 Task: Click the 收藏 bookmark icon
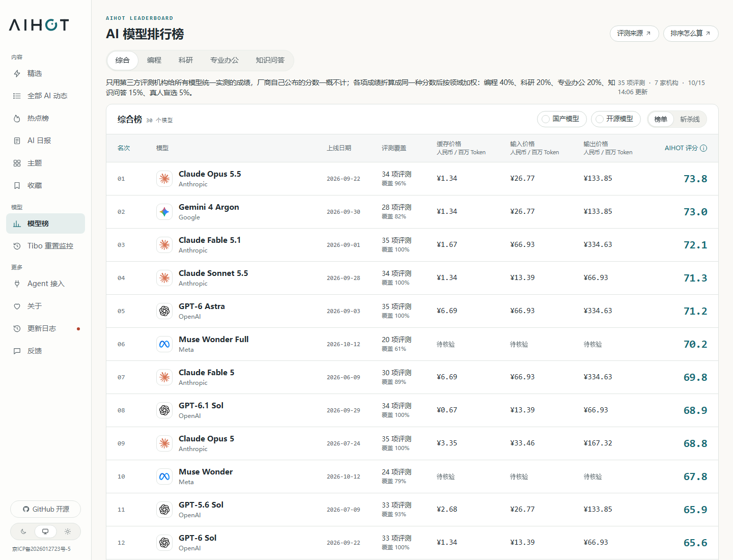point(17,185)
